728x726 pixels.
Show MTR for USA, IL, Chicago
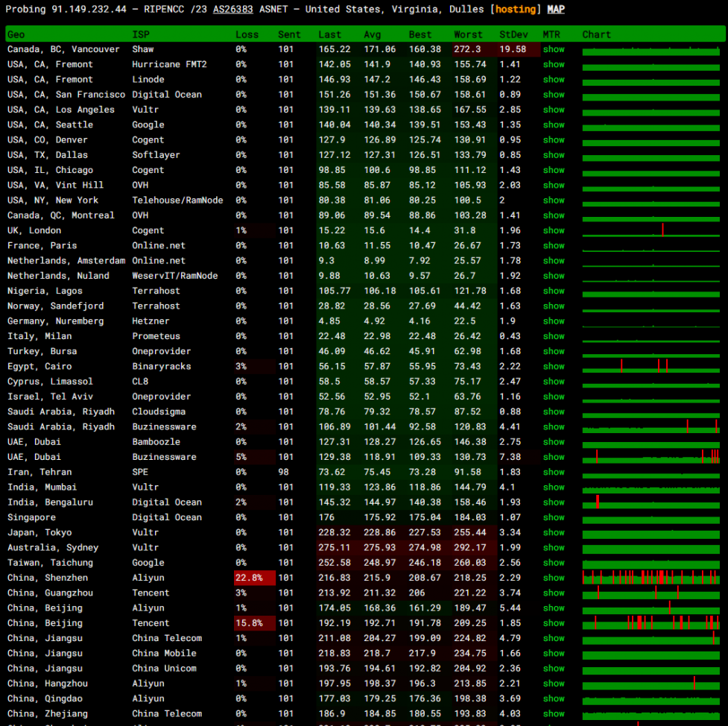point(554,170)
